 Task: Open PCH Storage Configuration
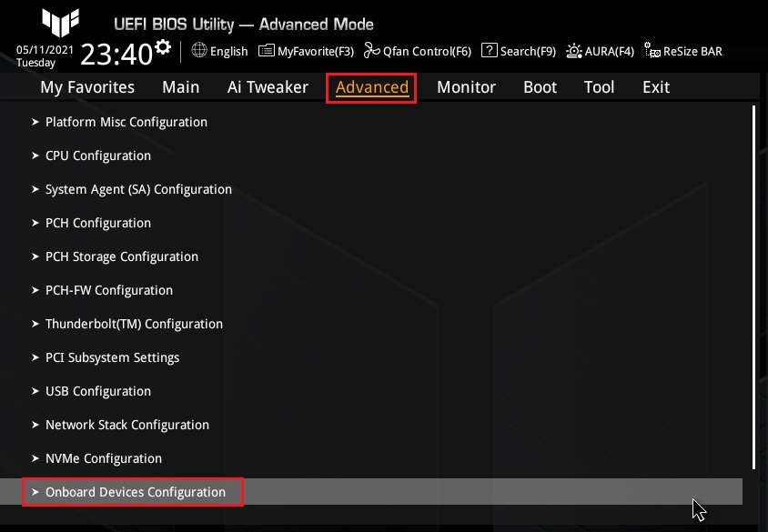click(x=122, y=257)
